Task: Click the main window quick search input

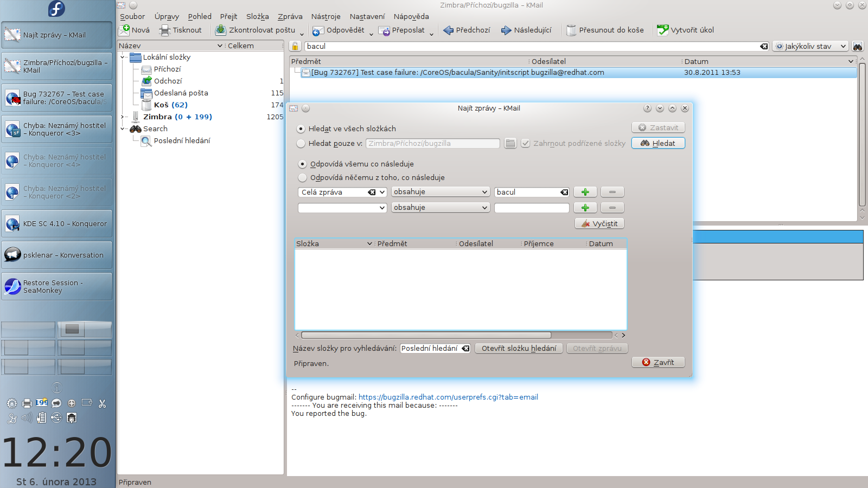Action: (x=532, y=46)
